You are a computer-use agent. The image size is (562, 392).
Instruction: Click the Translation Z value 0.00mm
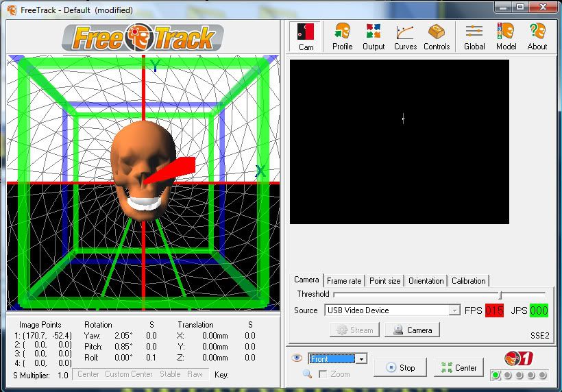pos(215,358)
